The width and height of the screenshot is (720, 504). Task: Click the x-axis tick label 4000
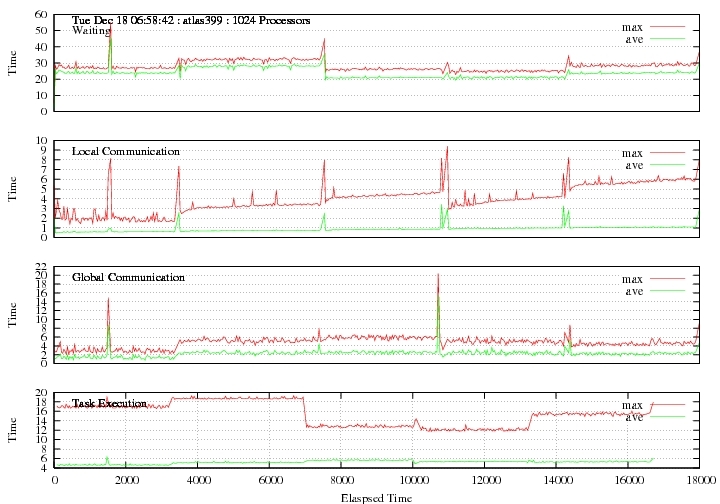(198, 481)
